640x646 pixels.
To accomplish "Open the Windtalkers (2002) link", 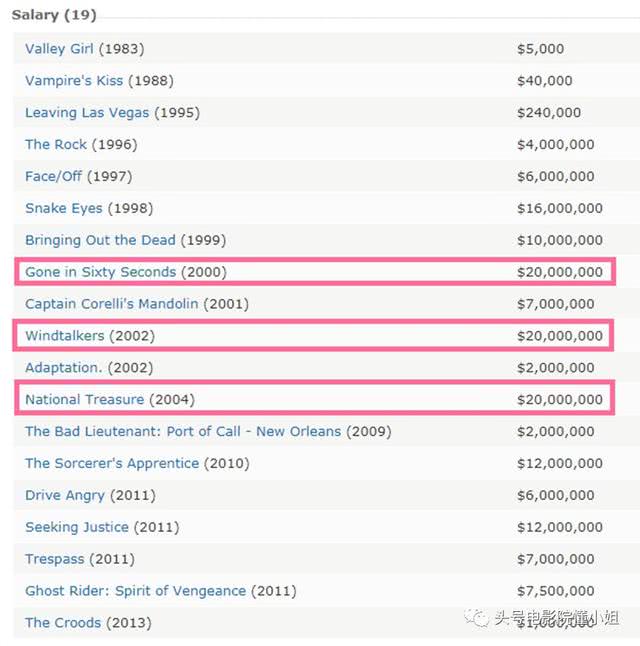I will coord(65,336).
